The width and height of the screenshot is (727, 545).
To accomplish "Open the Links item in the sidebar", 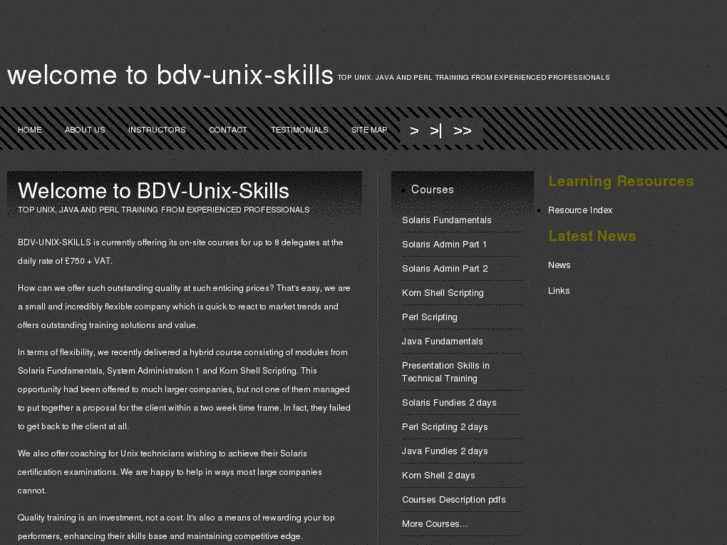I will click(x=559, y=291).
